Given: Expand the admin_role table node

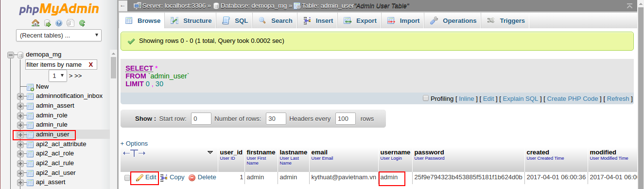Looking at the screenshot, I should click(20, 115).
